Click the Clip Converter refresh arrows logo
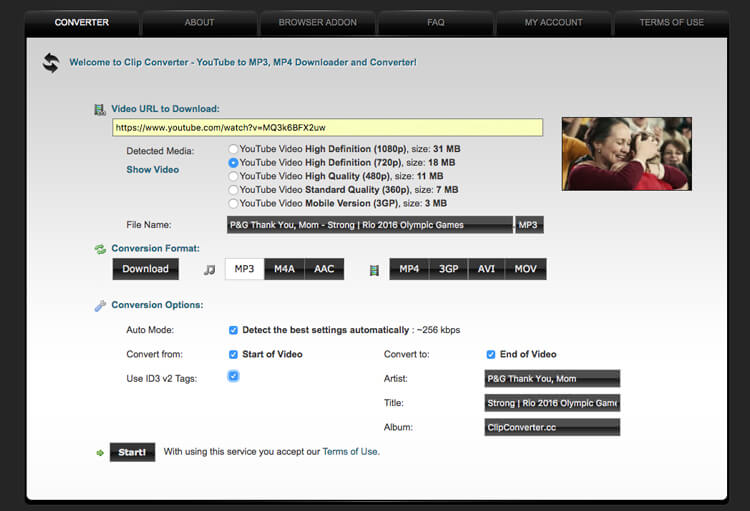Viewport: 750px width, 511px height. point(51,63)
